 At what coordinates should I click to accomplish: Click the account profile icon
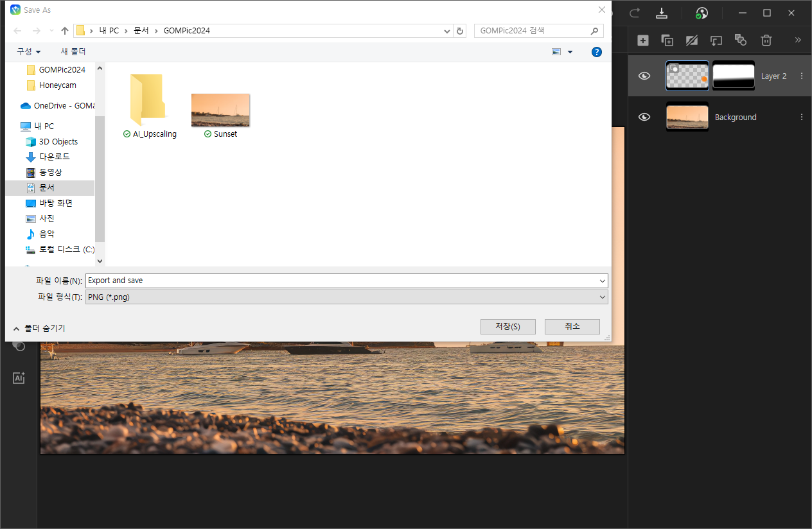click(702, 13)
